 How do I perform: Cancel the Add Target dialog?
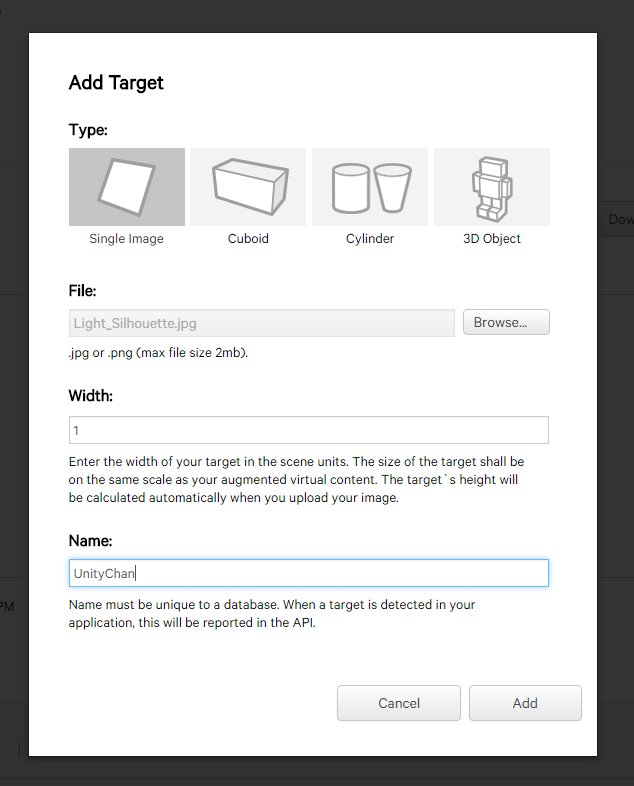click(x=399, y=703)
